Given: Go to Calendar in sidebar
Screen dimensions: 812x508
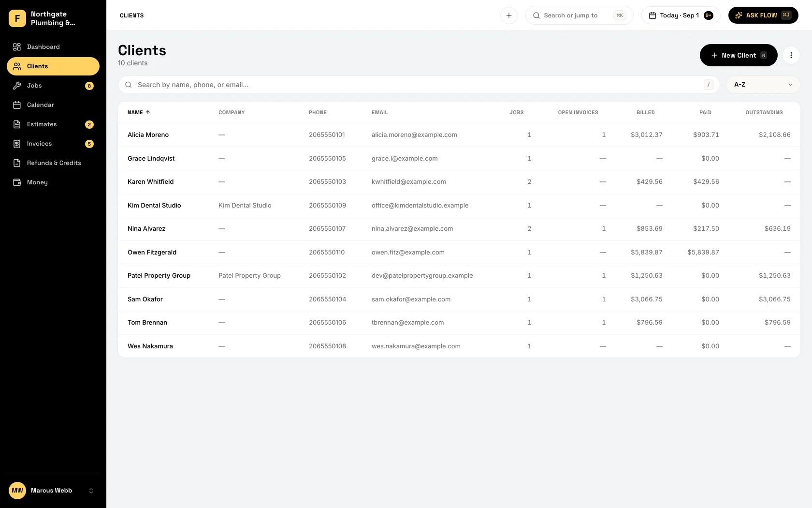Looking at the screenshot, I should 53,105.
